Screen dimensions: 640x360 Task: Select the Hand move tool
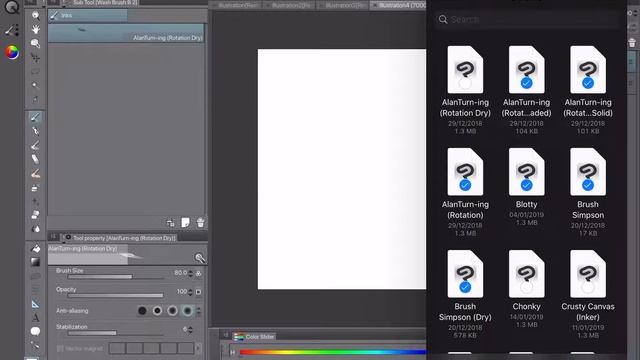pyautogui.click(x=36, y=29)
